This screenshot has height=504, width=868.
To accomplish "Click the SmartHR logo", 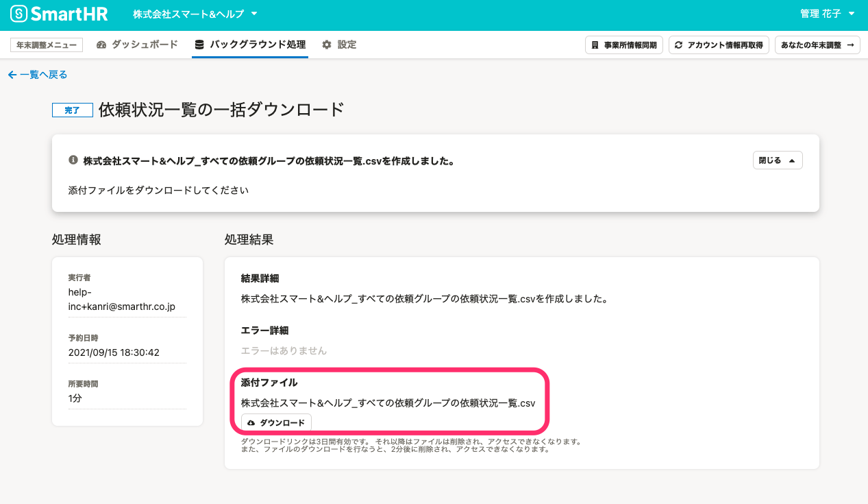I will tap(60, 14).
